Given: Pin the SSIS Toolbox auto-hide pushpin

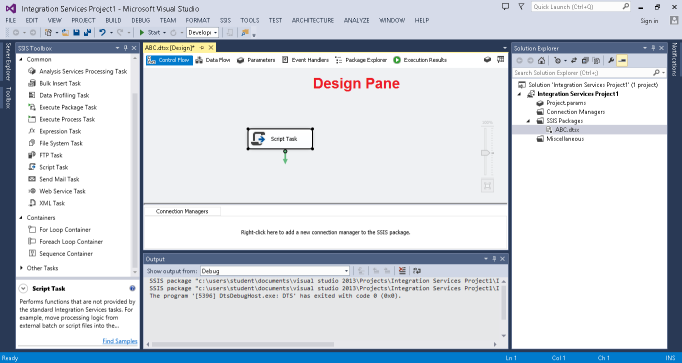Looking at the screenshot, I should coord(126,48).
